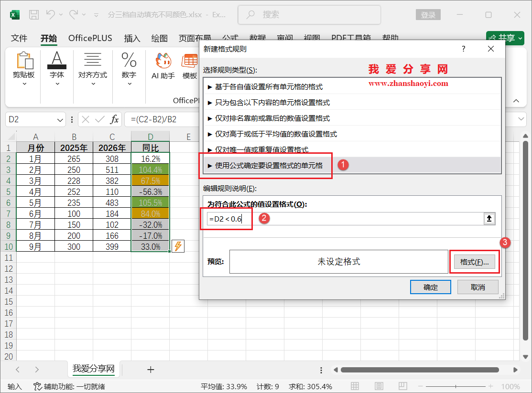Undo the last action
Viewport: 532px width, 393px height.
coord(51,15)
